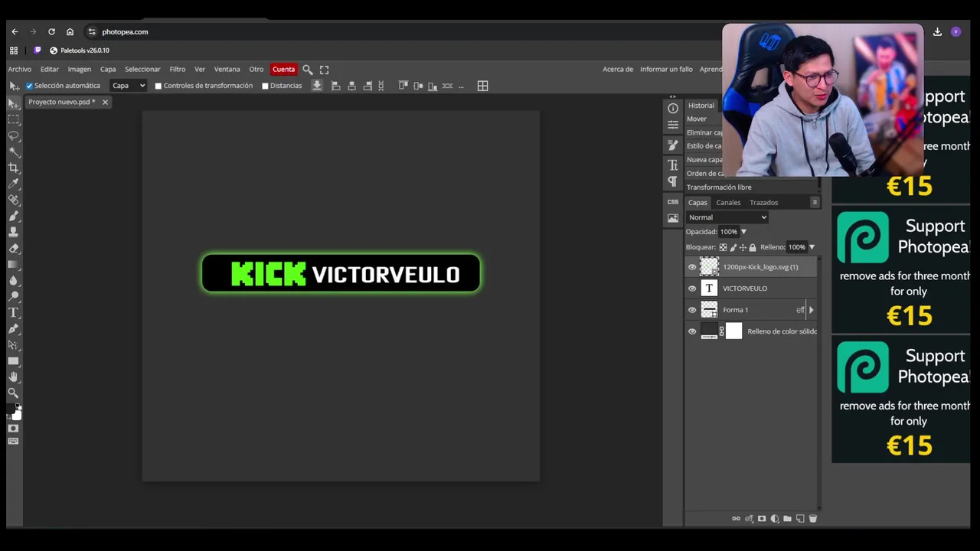Open Informar un fallo link
The height and width of the screenshot is (551, 980).
666,70
